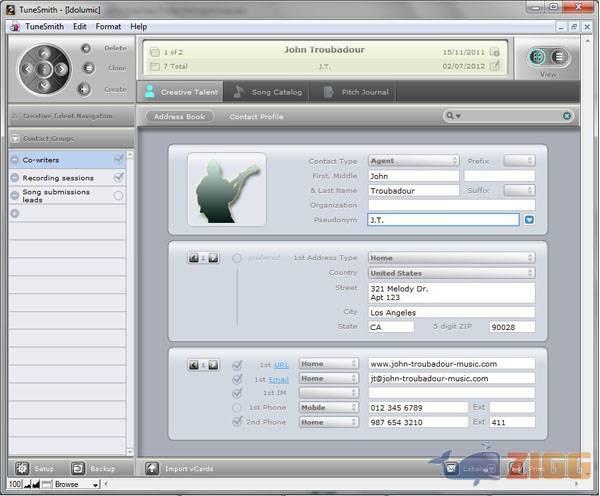Switch to list view icon

[559, 57]
